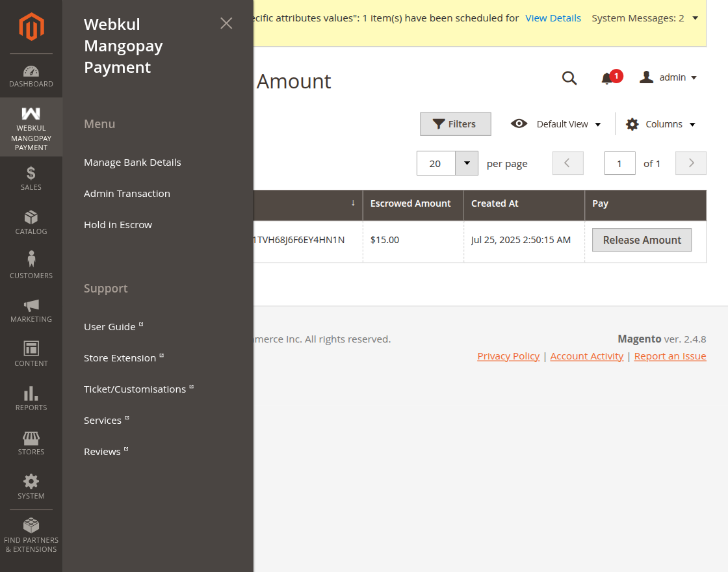Click the Magento logo icon
The image size is (728, 572).
click(x=31, y=27)
